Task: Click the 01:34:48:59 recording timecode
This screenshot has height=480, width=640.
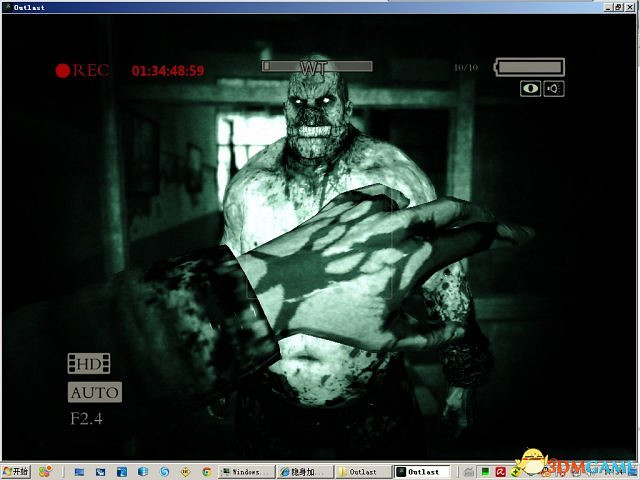Action: (x=168, y=71)
